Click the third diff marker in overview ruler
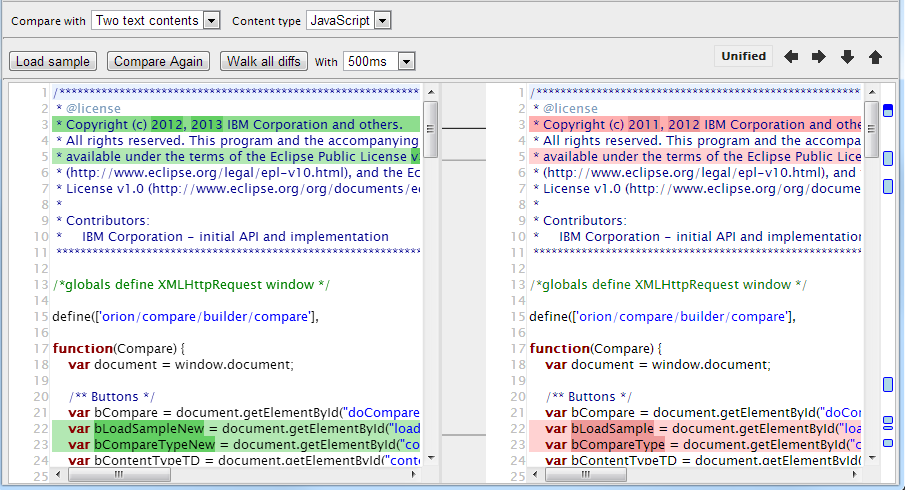The height and width of the screenshot is (490, 905). (x=887, y=186)
